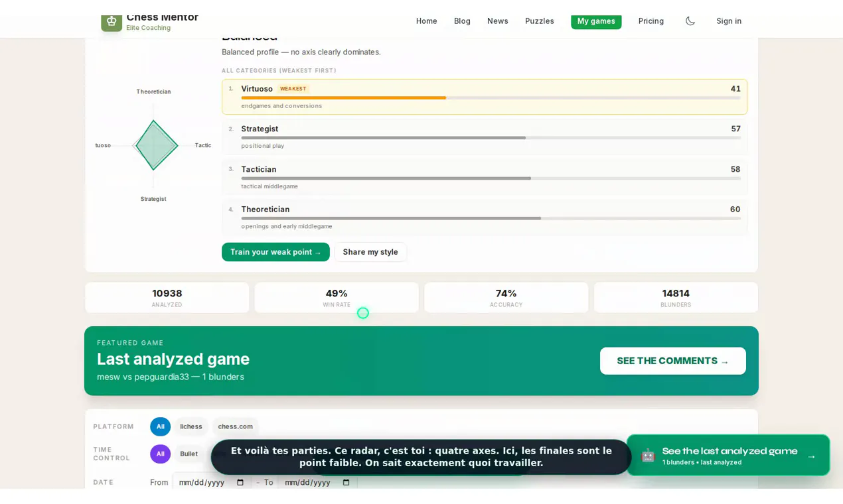This screenshot has height=504, width=843.
Task: Select the All time control filter
Action: (160, 454)
